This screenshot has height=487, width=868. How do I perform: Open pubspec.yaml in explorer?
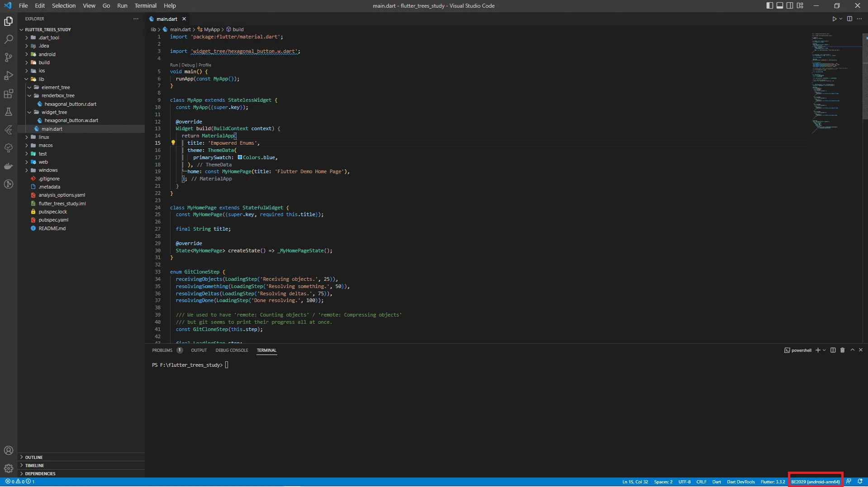53,220
